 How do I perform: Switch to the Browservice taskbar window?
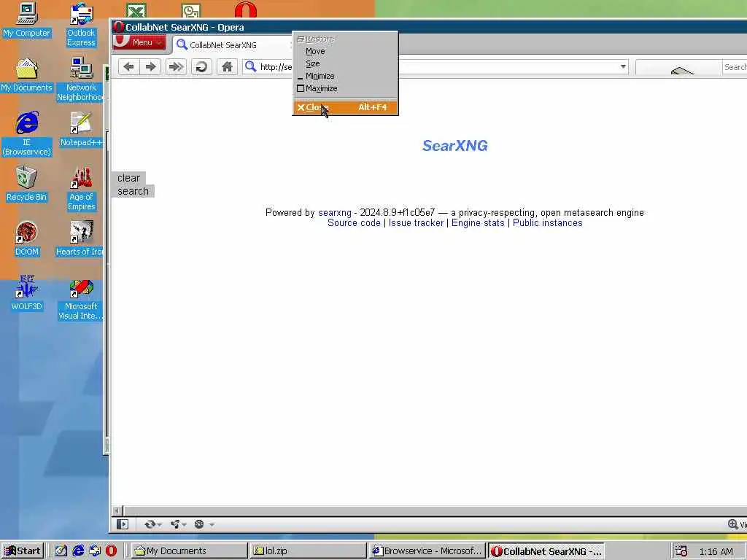(427, 551)
